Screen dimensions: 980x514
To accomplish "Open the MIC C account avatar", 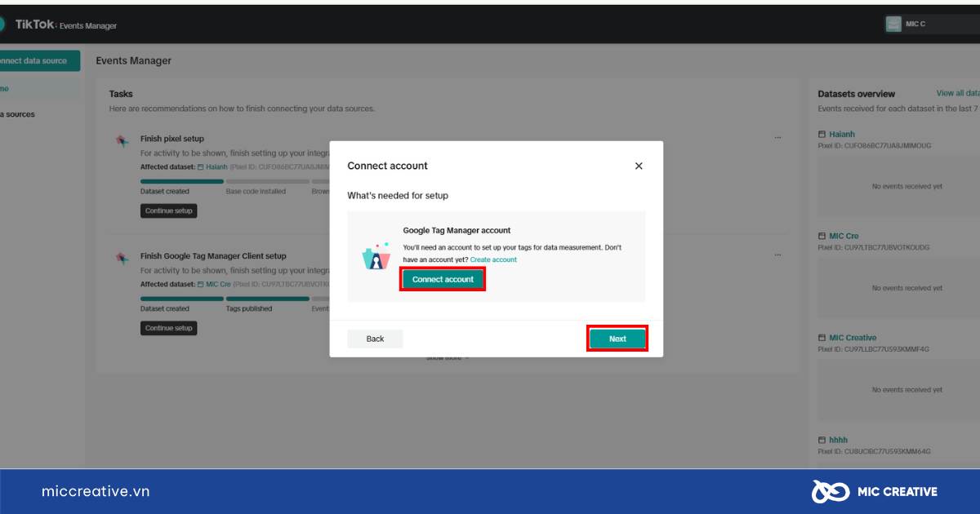I will [893, 24].
